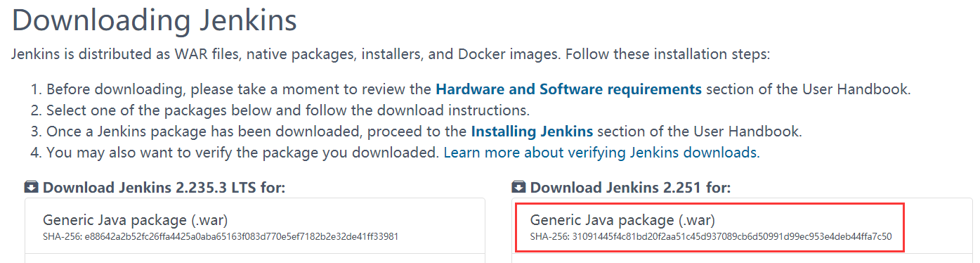Screen dimensions: 980x263
Task: Open Learn more about verifying Jenkins downloads
Action: tap(601, 153)
